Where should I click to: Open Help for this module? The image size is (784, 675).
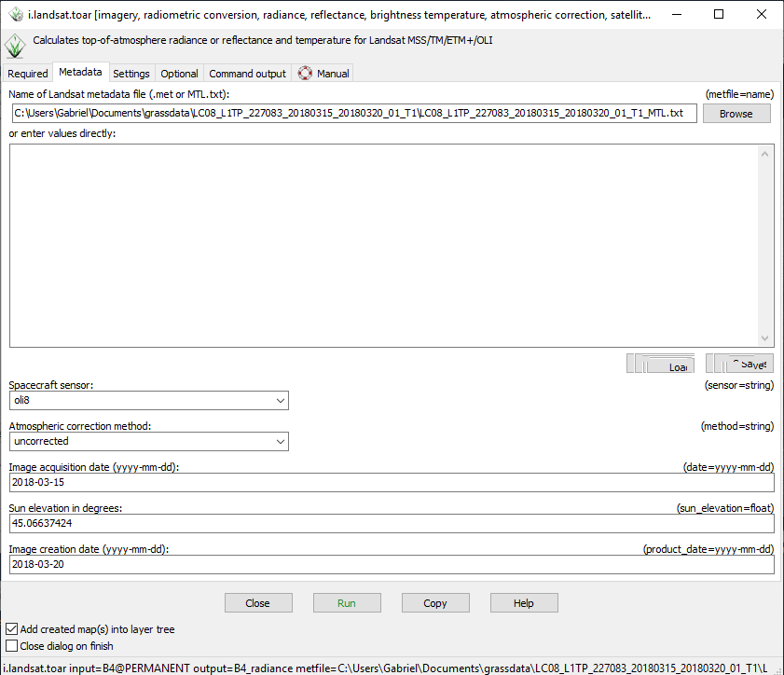pyautogui.click(x=524, y=603)
